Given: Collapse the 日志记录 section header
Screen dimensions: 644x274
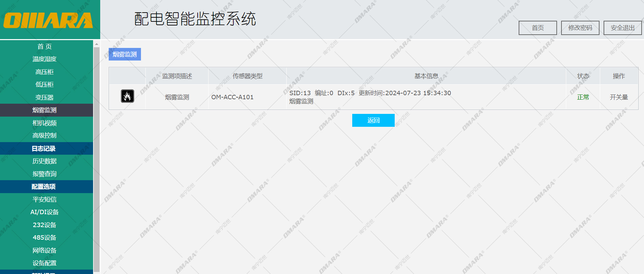Looking at the screenshot, I should (44, 149).
